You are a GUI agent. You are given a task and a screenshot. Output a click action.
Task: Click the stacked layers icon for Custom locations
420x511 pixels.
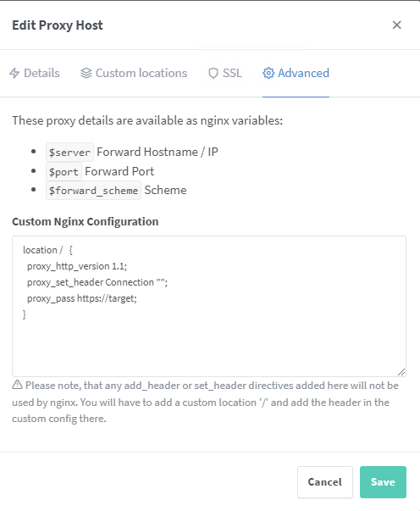pos(86,73)
